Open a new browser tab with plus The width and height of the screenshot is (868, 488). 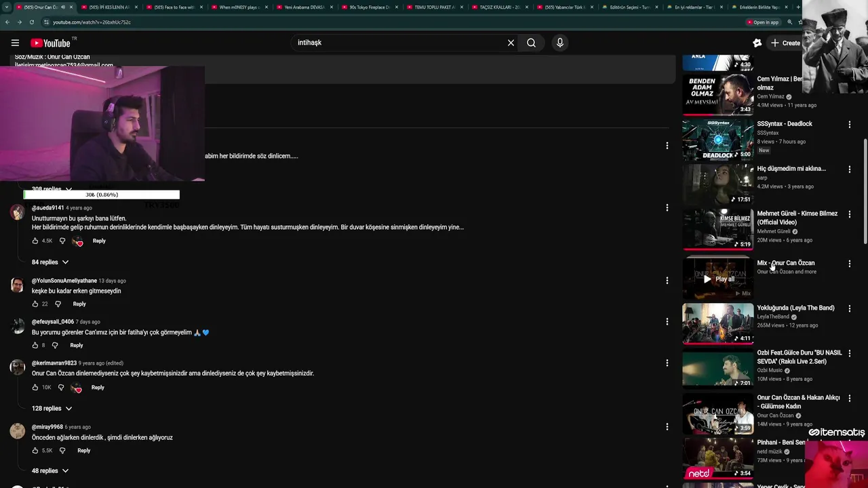pyautogui.click(x=797, y=7)
